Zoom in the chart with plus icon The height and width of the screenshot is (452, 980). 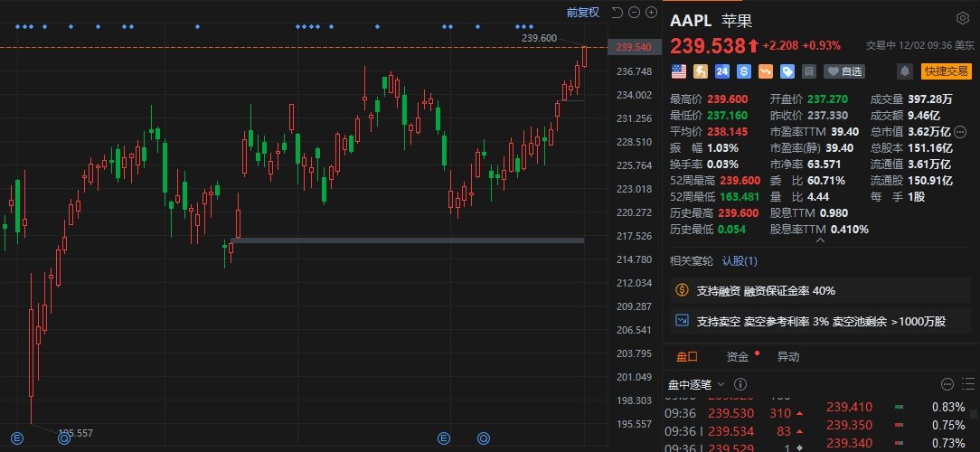[x=651, y=12]
